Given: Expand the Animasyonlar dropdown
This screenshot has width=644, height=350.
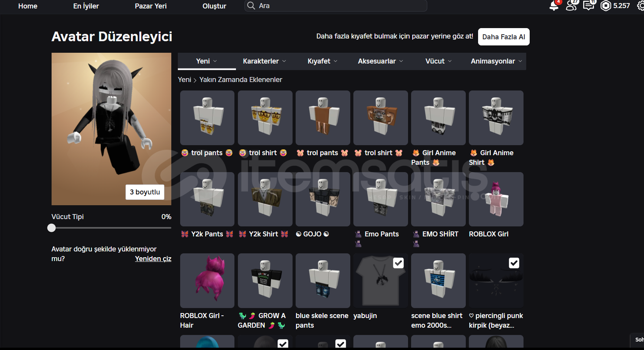Looking at the screenshot, I should (496, 61).
